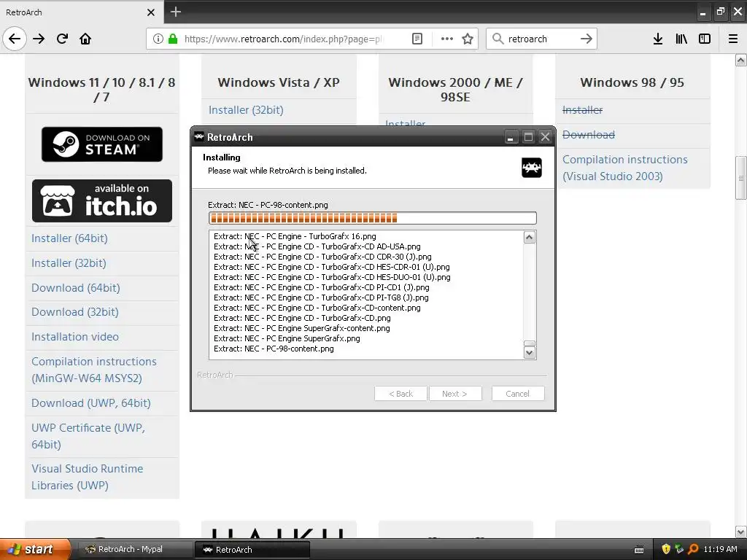This screenshot has height=560, width=747.
Task: Click struck-through Download link under Windows 98
Action: [589, 135]
